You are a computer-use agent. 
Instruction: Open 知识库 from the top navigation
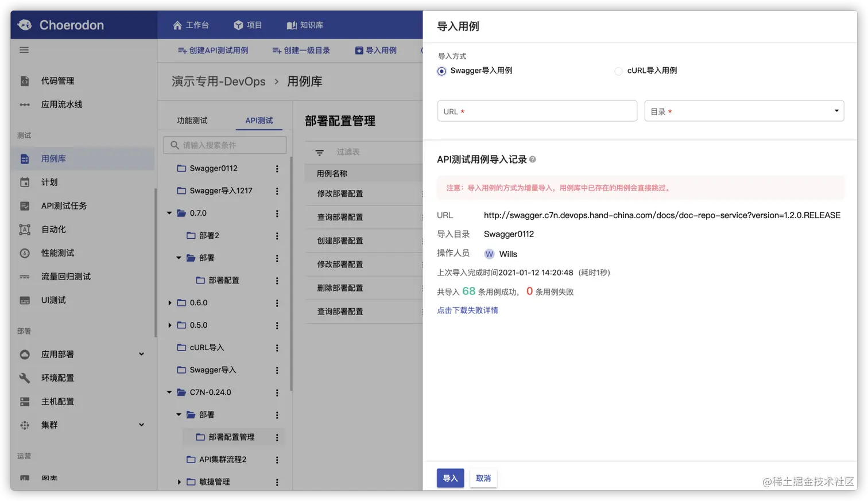307,25
